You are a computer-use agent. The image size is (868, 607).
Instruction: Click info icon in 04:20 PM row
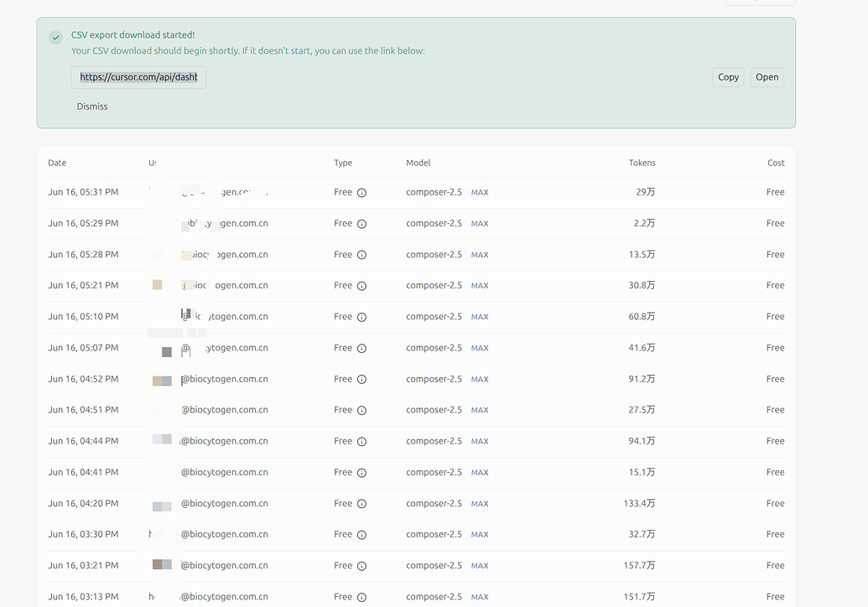click(361, 504)
